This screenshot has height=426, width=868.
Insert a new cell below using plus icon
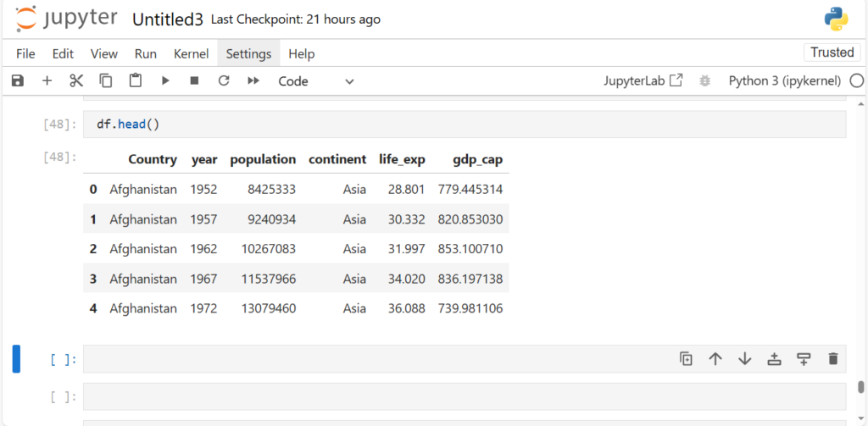47,80
